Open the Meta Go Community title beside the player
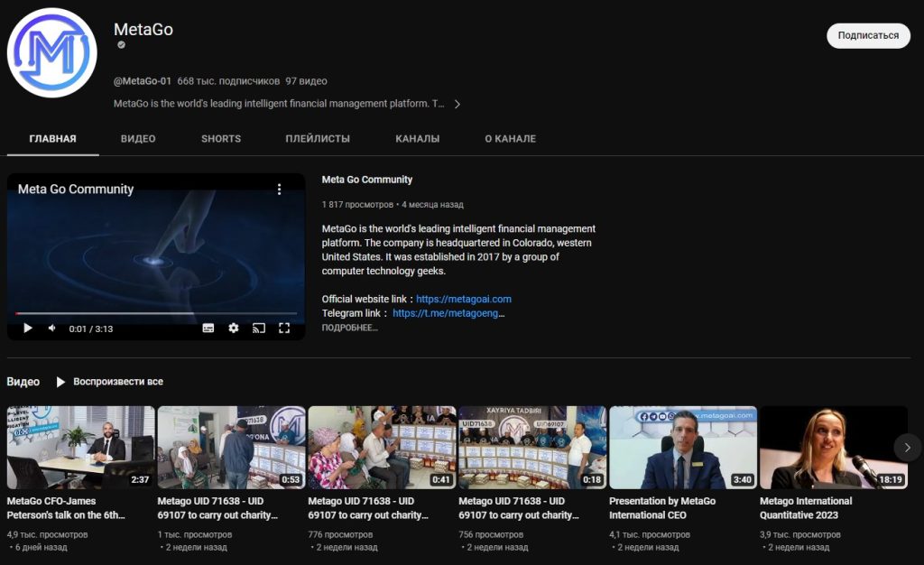Screen dimensions: 924x565 (x=367, y=180)
